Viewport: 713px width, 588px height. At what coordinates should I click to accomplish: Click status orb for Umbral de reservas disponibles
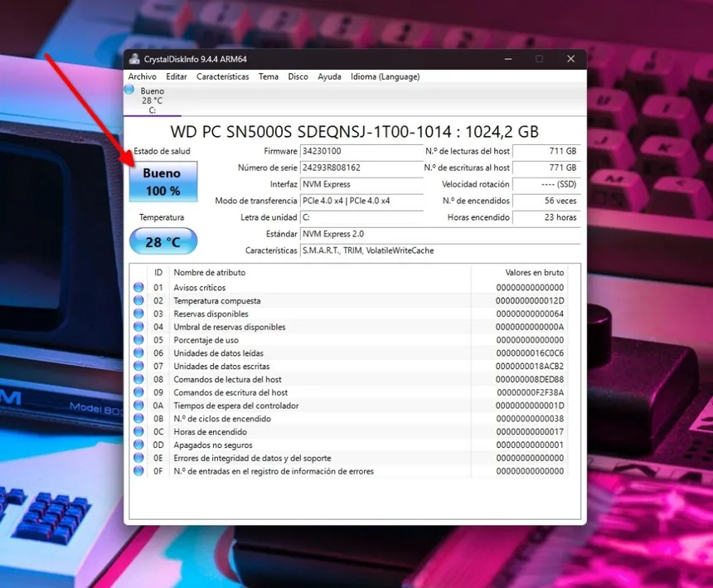coord(138,327)
